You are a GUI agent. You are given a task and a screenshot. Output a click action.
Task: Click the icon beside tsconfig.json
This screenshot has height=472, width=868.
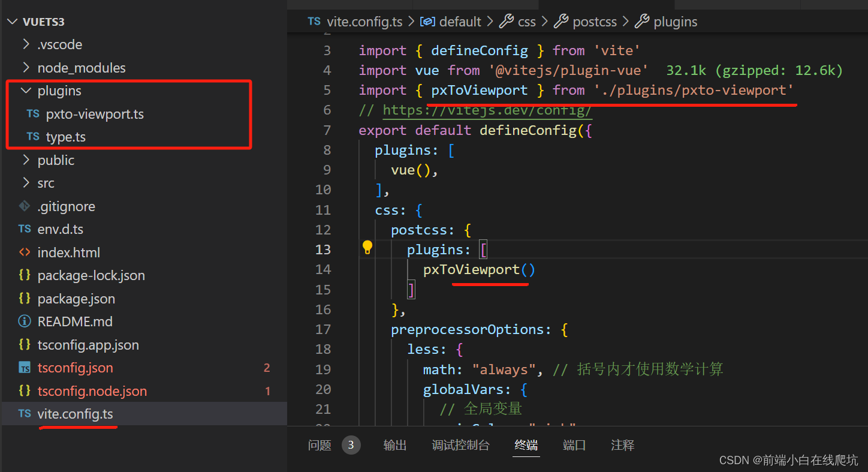[x=25, y=368]
